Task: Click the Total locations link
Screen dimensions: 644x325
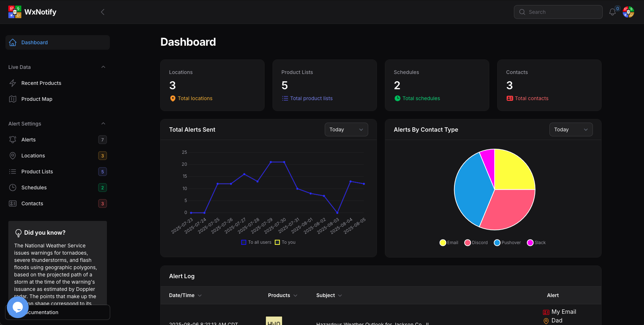Action: click(x=195, y=98)
